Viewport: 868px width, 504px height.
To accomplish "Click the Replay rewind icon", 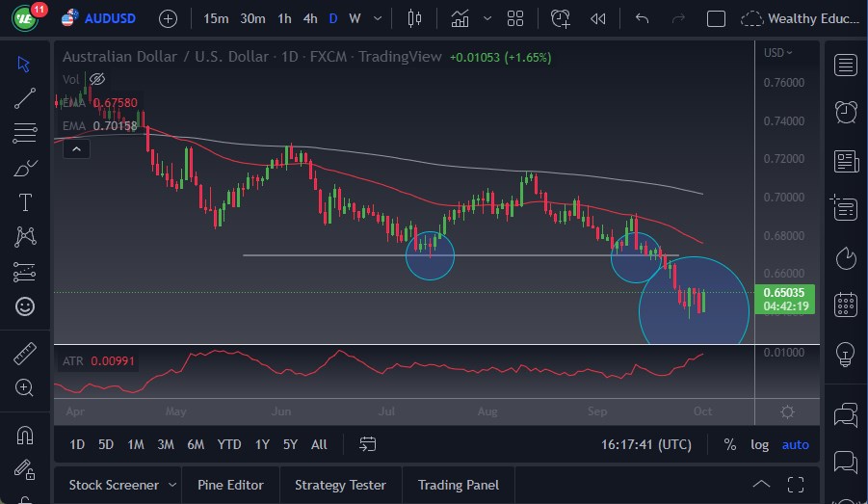I will click(x=598, y=18).
